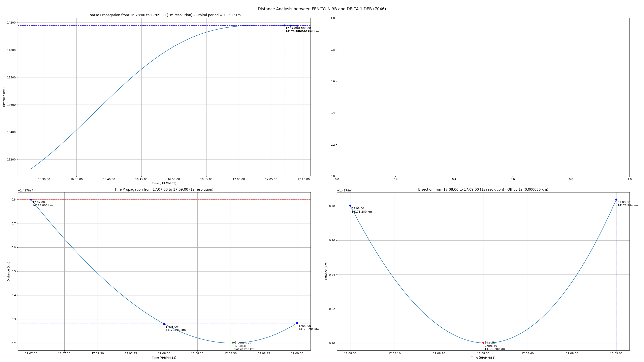Image resolution: width=644 pixels, height=362 pixels.
Task: Click the 17:08:40 tick label on Bisection axis
Action: click(527, 353)
